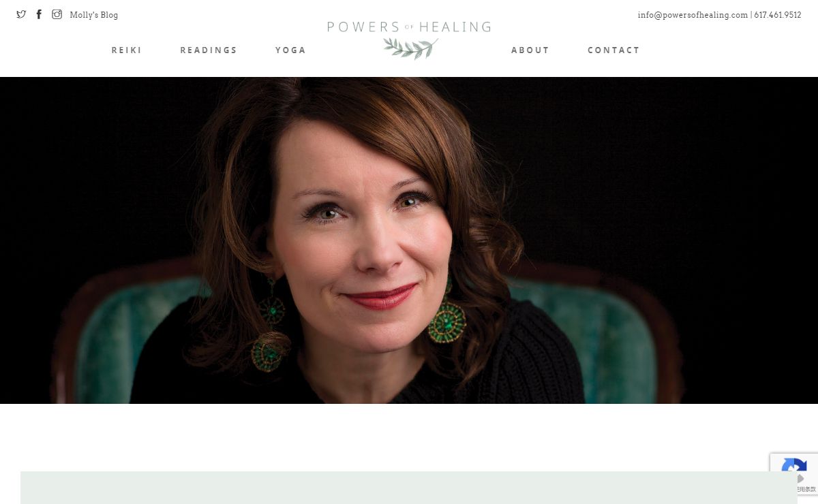The image size is (818, 504).
Task: Click the leaf sprig logo graphic
Action: coord(410,48)
